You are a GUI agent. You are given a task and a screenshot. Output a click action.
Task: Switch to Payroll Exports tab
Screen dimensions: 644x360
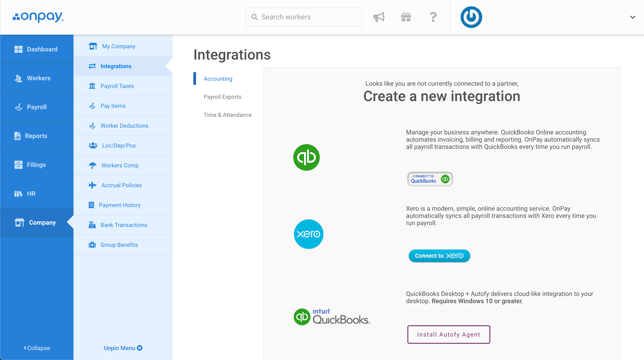(222, 97)
